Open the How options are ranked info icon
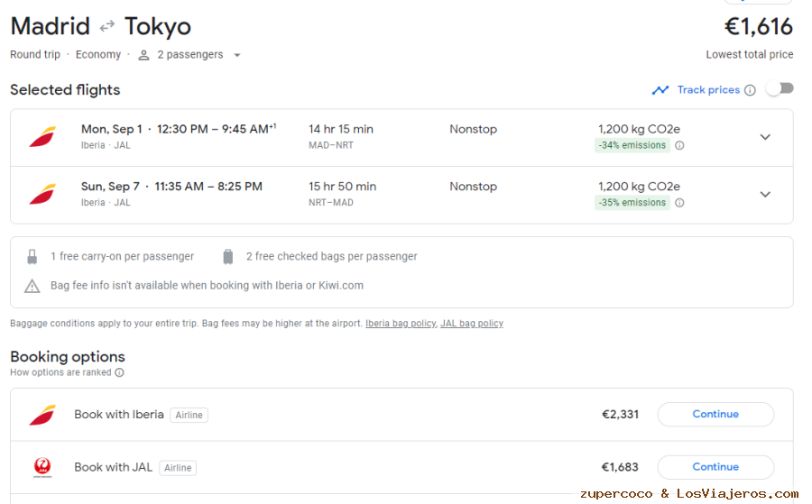812x504 pixels. (120, 372)
